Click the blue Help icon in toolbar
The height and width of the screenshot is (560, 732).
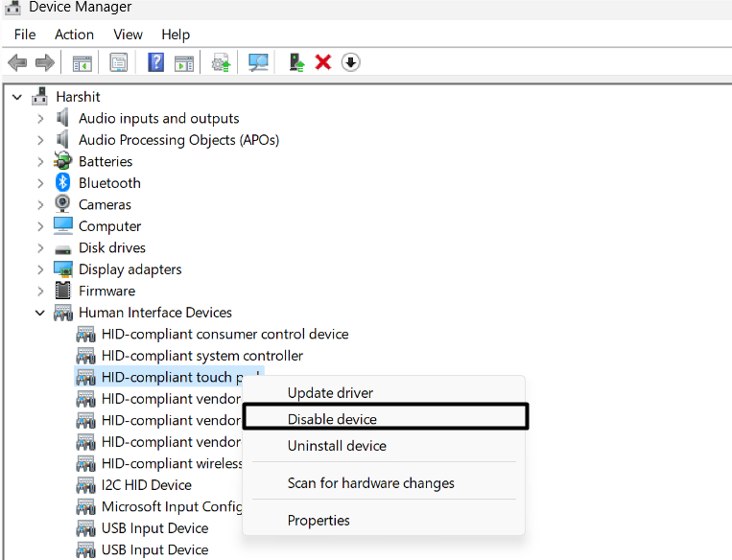tap(155, 63)
